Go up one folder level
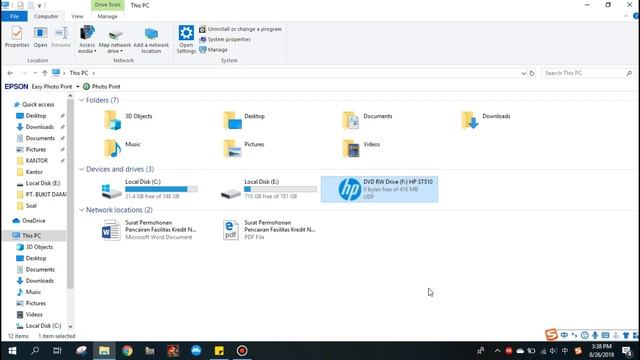 point(44,73)
